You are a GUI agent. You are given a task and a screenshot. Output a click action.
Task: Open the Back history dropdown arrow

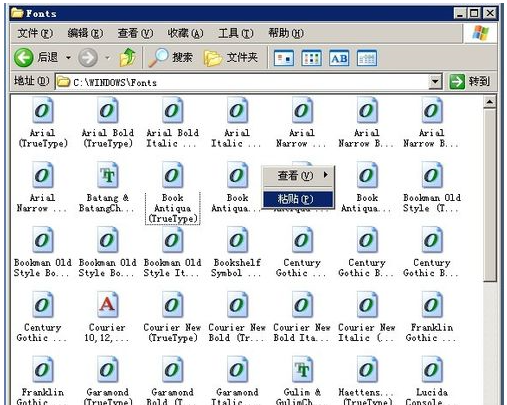68,58
